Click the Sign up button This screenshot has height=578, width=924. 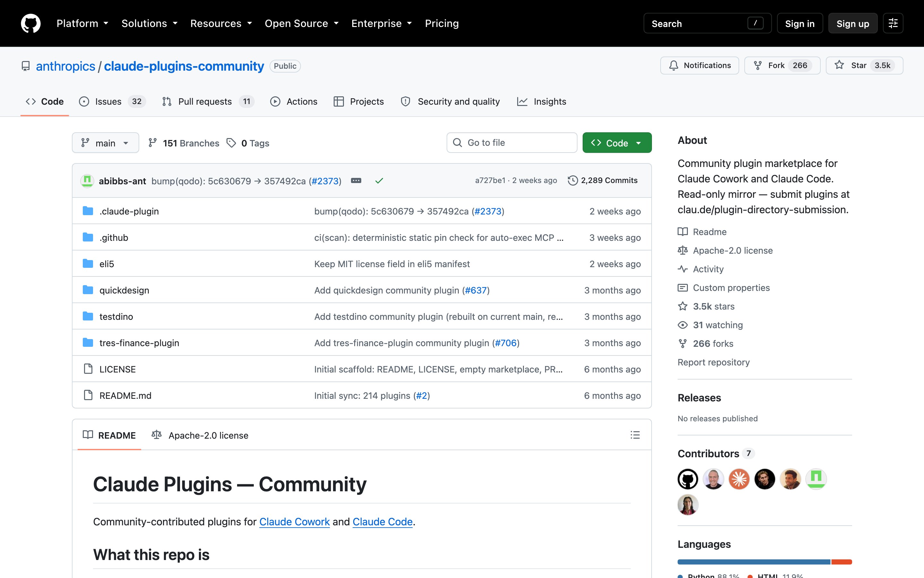pyautogui.click(x=852, y=23)
